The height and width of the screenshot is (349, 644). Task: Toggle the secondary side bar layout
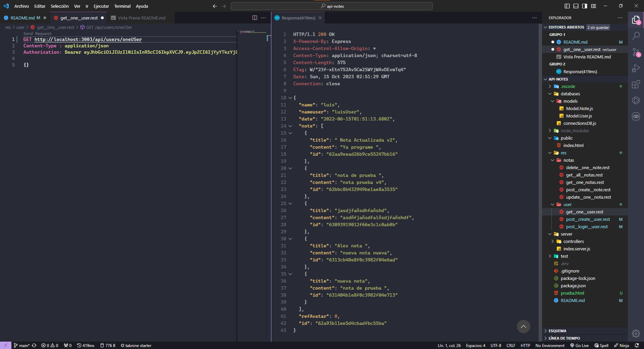coord(585,6)
